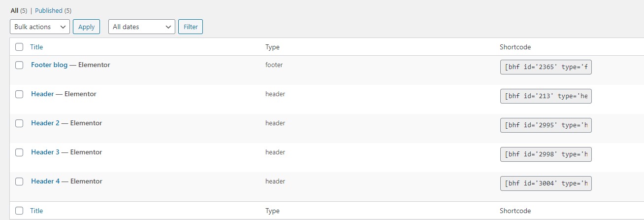
Task: Open the Footer blog template link
Action: point(49,65)
